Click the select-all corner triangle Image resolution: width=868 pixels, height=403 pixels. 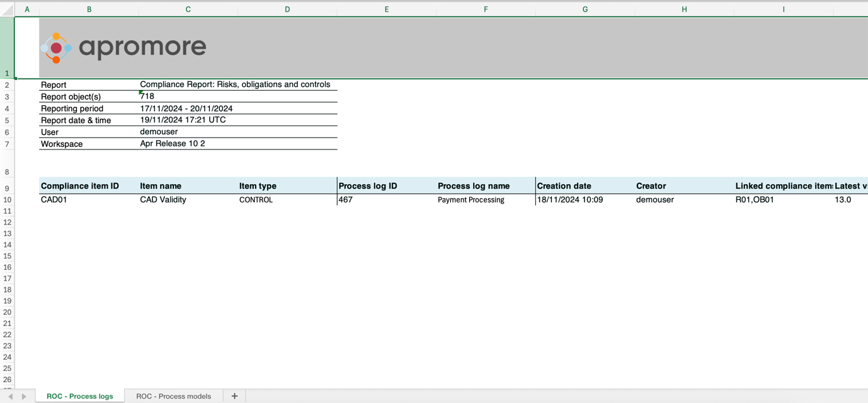7,9
